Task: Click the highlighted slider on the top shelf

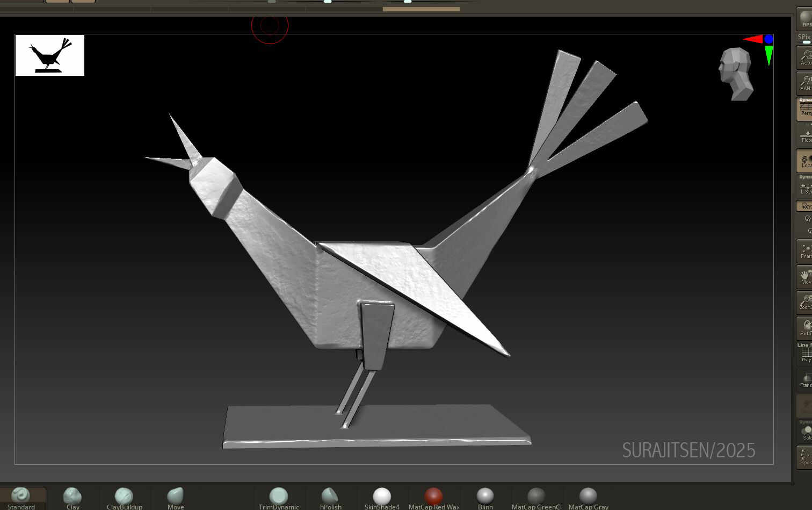Action: 421,9
